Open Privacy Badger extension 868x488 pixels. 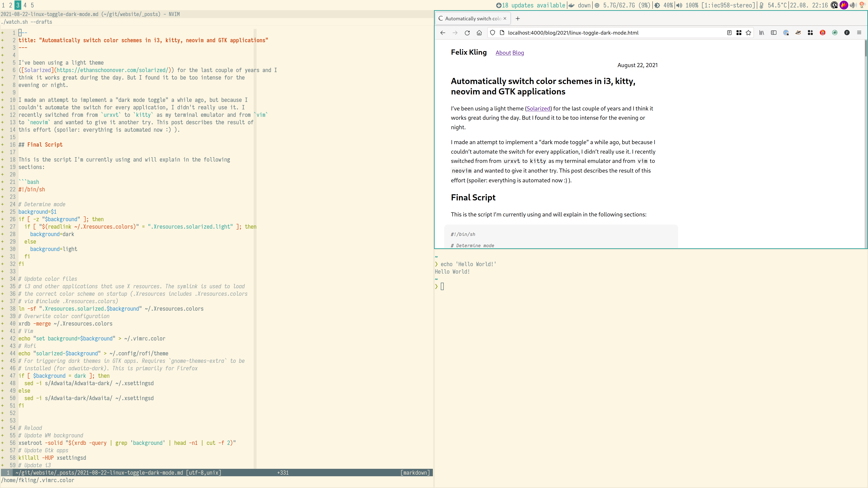tap(798, 33)
